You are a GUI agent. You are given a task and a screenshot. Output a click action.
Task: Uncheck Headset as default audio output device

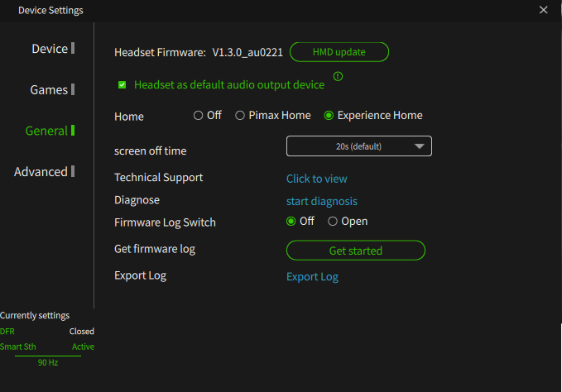coord(122,85)
